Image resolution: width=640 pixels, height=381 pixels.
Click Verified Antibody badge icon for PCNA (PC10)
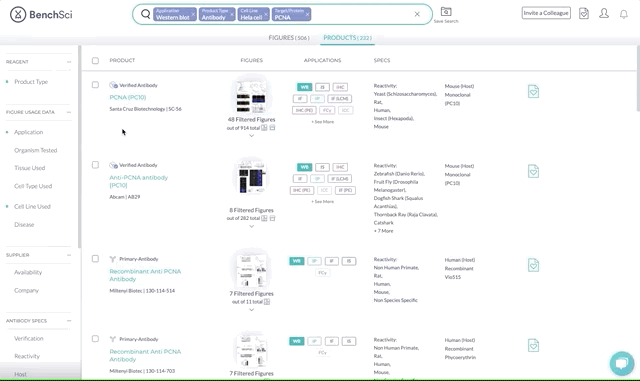(113, 85)
